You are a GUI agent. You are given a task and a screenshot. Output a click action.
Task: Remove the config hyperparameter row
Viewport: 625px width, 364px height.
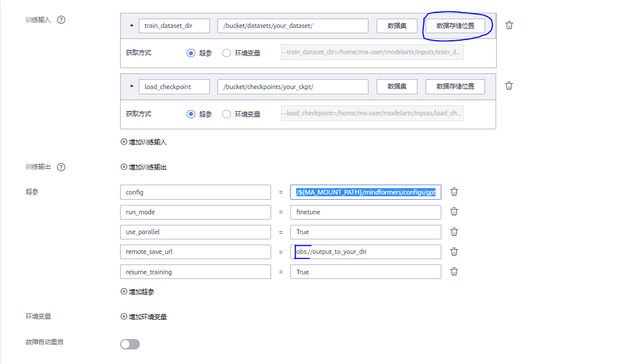(x=454, y=192)
